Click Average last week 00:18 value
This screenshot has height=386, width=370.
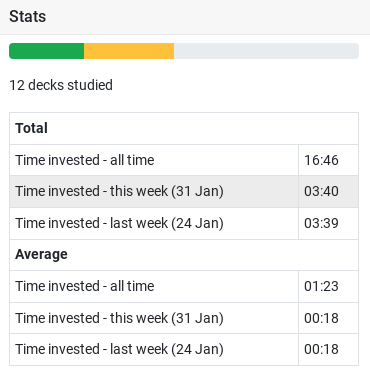pyautogui.click(x=321, y=349)
